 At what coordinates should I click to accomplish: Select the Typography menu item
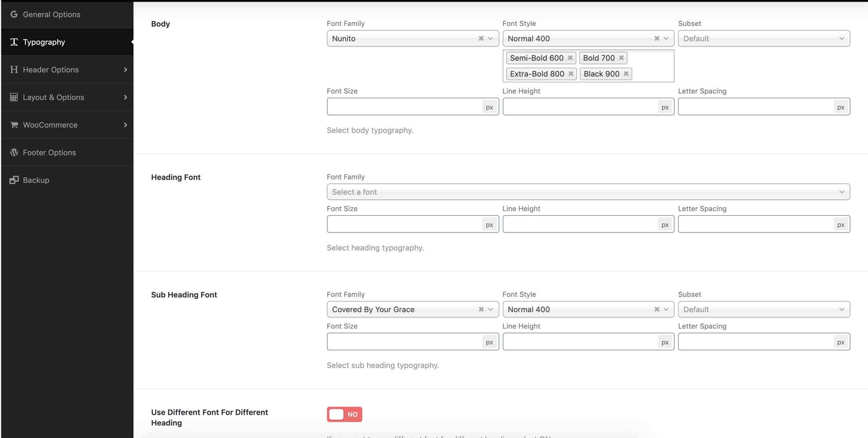[x=67, y=42]
